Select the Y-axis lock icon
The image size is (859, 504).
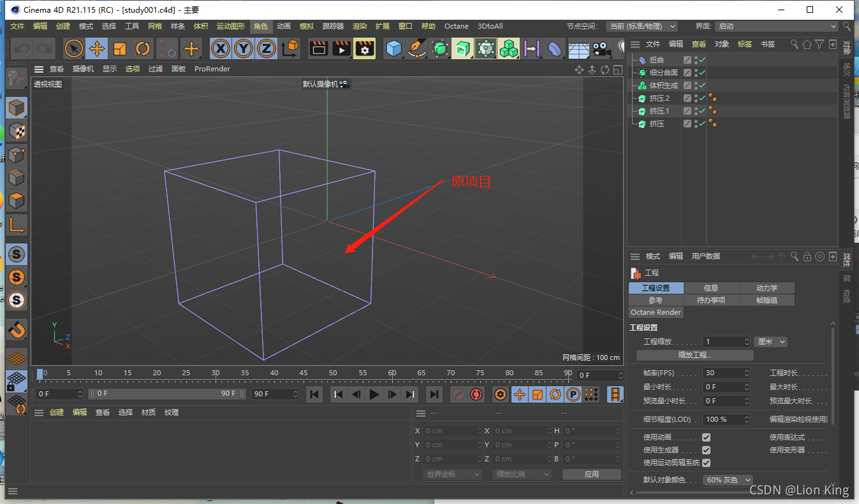pos(243,48)
